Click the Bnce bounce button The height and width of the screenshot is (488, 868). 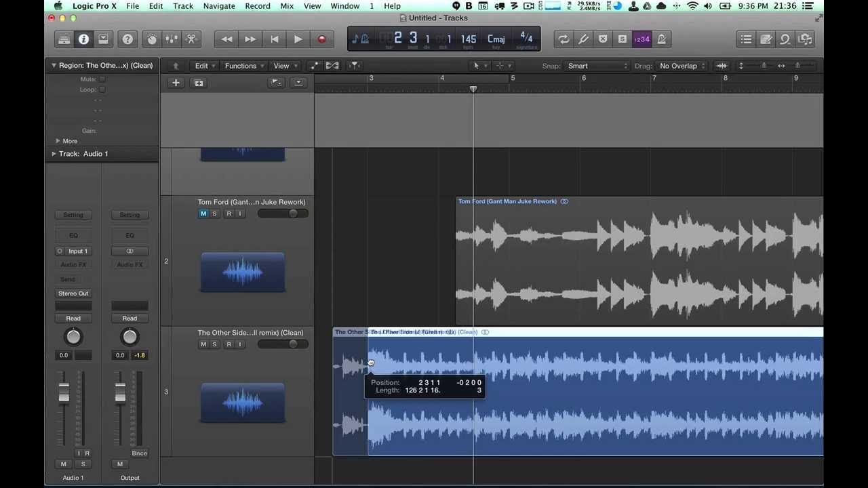coord(139,453)
